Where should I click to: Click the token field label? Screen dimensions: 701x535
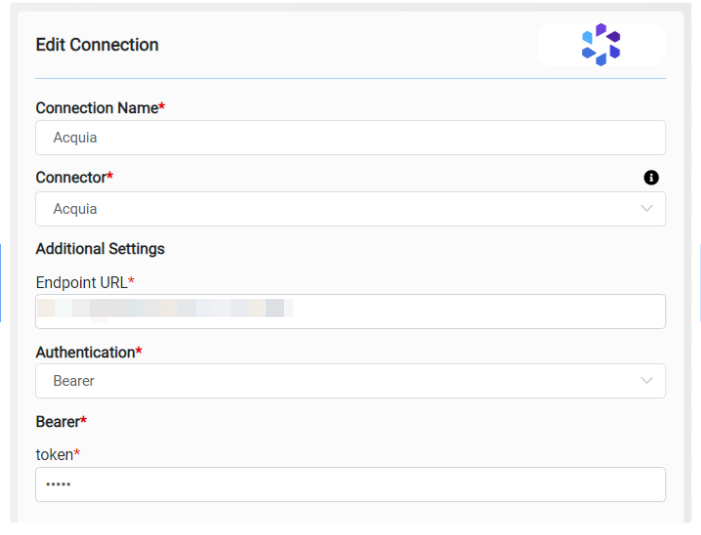click(57, 454)
